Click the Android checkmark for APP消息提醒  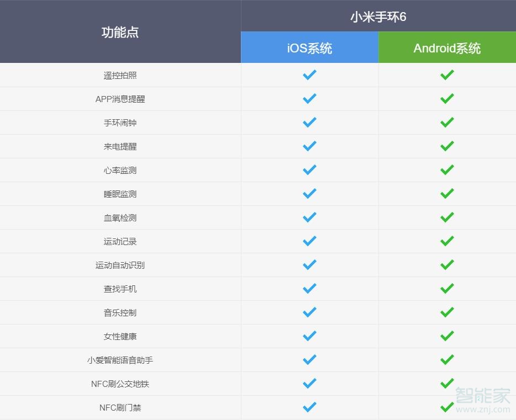pyautogui.click(x=447, y=99)
